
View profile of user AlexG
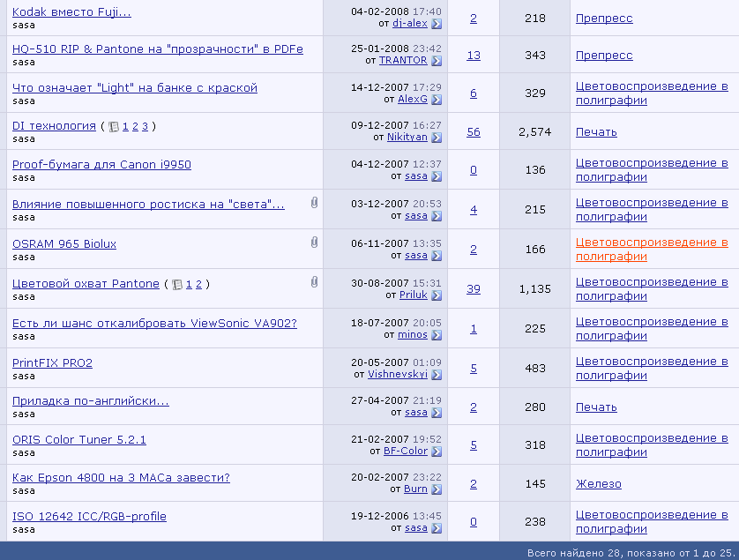tap(413, 99)
